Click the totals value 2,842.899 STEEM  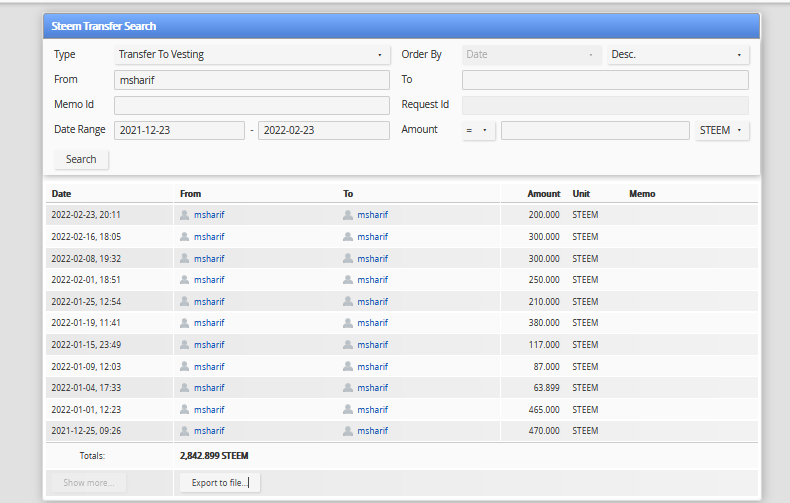(214, 456)
